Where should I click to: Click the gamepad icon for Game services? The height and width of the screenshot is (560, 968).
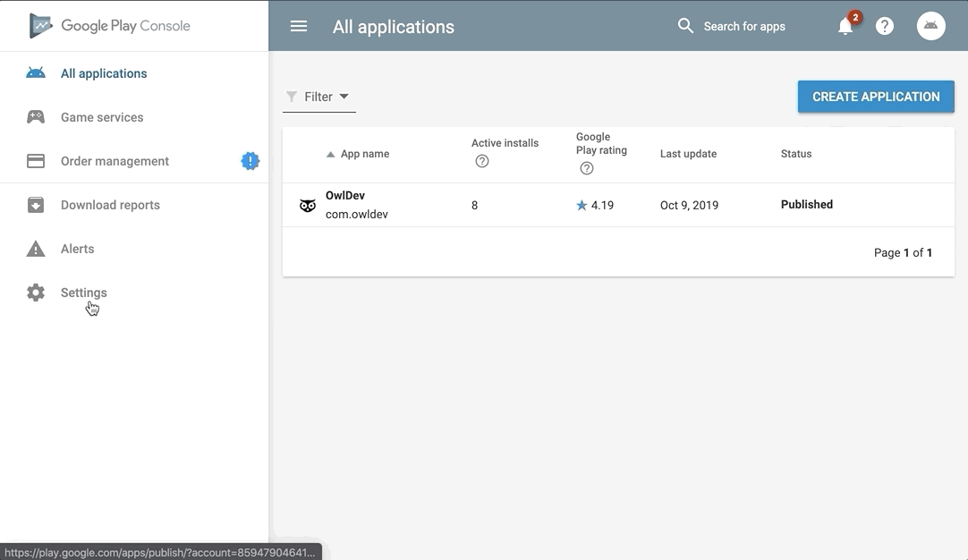[36, 117]
